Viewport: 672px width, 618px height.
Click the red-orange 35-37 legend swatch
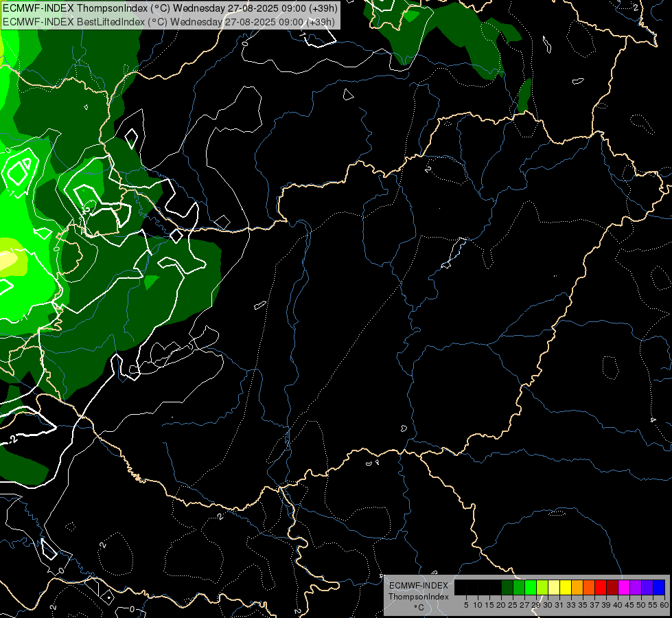pyautogui.click(x=589, y=587)
